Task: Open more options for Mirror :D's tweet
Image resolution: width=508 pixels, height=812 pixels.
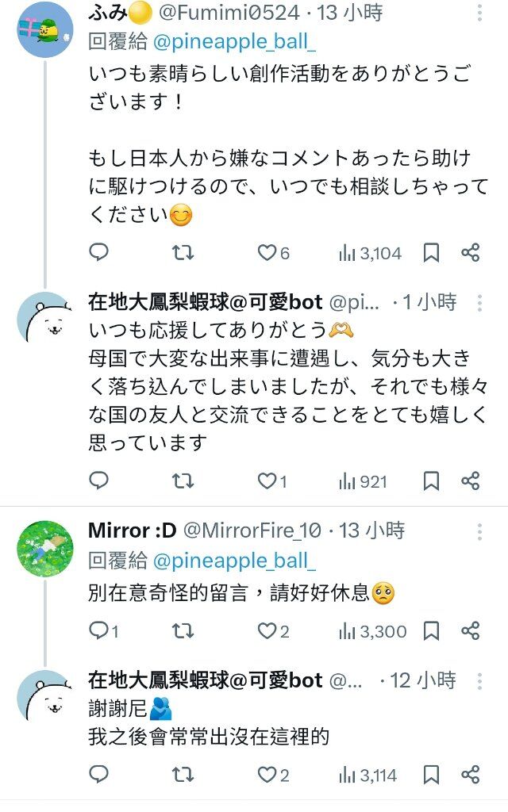Action: click(479, 530)
